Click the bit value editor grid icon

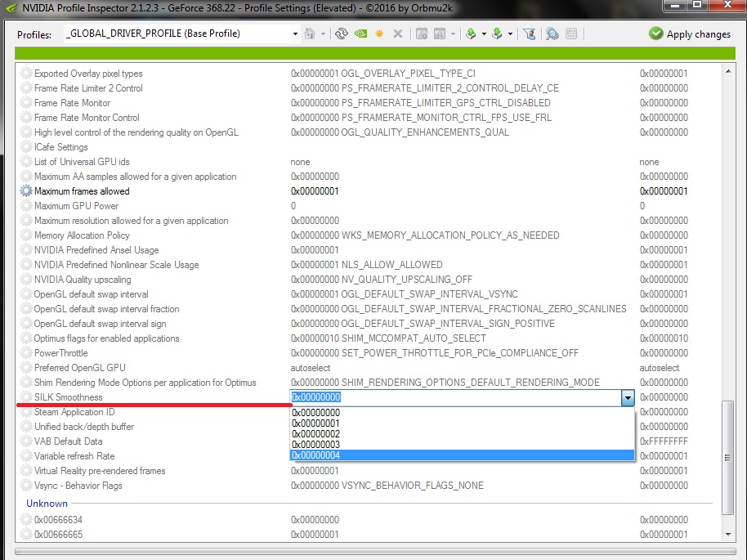click(571, 34)
